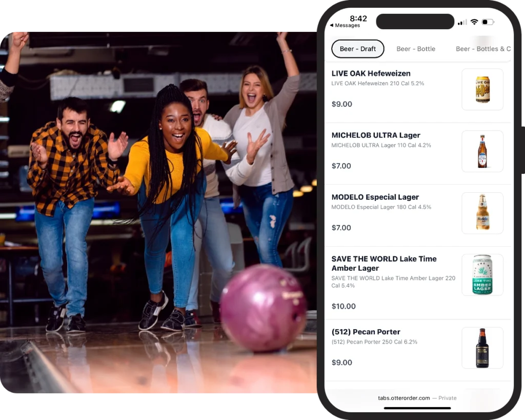Go back to Messages app
525x420 pixels.
point(345,26)
